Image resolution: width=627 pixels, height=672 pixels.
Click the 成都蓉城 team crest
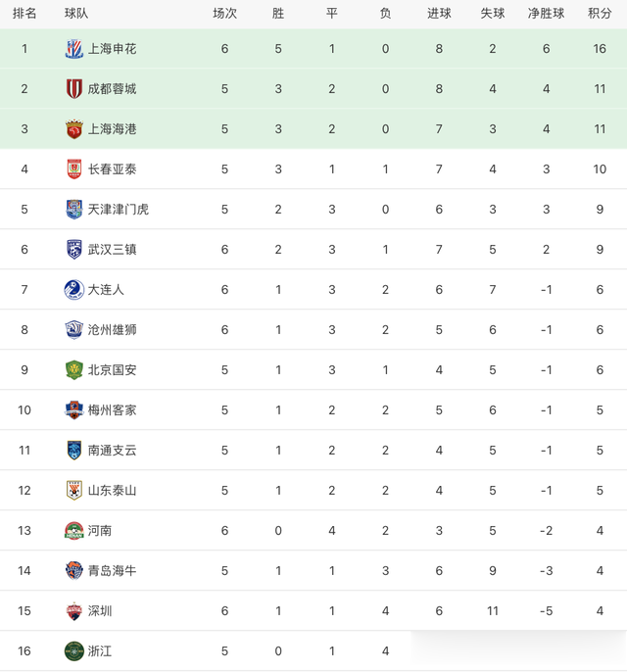click(x=74, y=89)
